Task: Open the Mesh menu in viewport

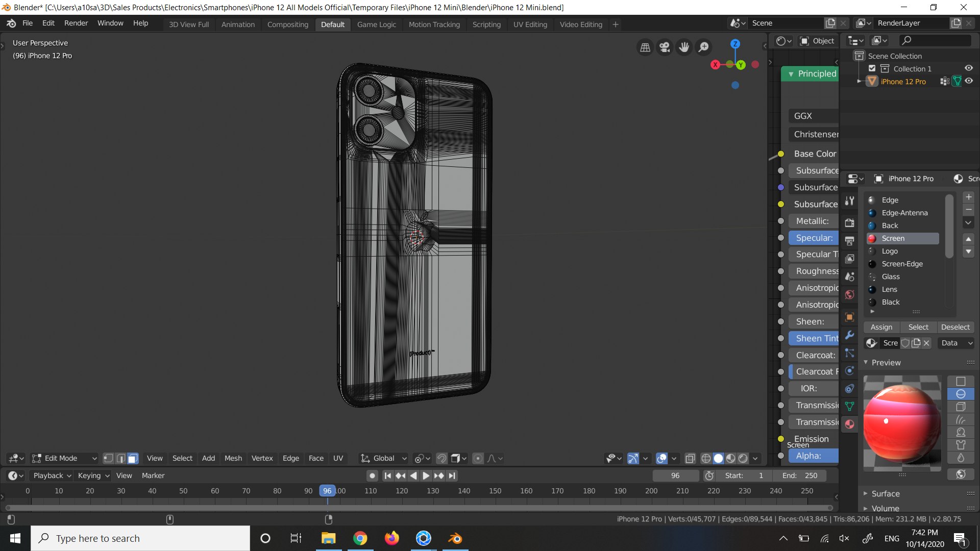Action: click(233, 458)
